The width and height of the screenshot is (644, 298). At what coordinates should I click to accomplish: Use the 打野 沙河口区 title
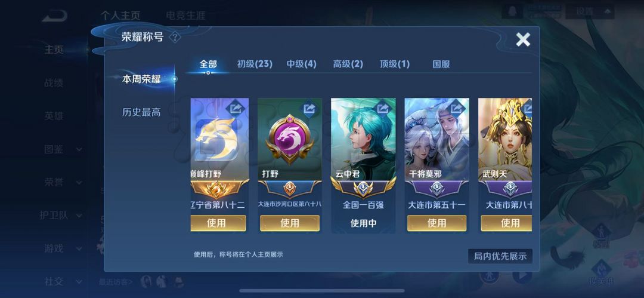[290, 223]
